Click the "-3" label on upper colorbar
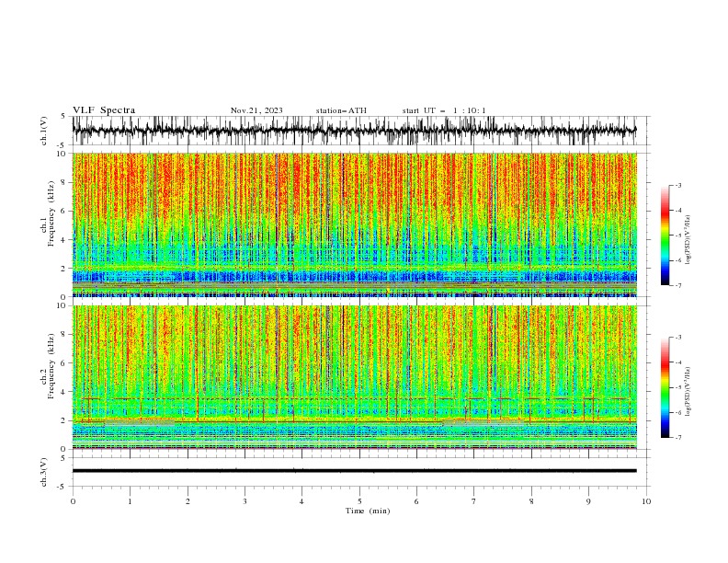 pos(677,185)
